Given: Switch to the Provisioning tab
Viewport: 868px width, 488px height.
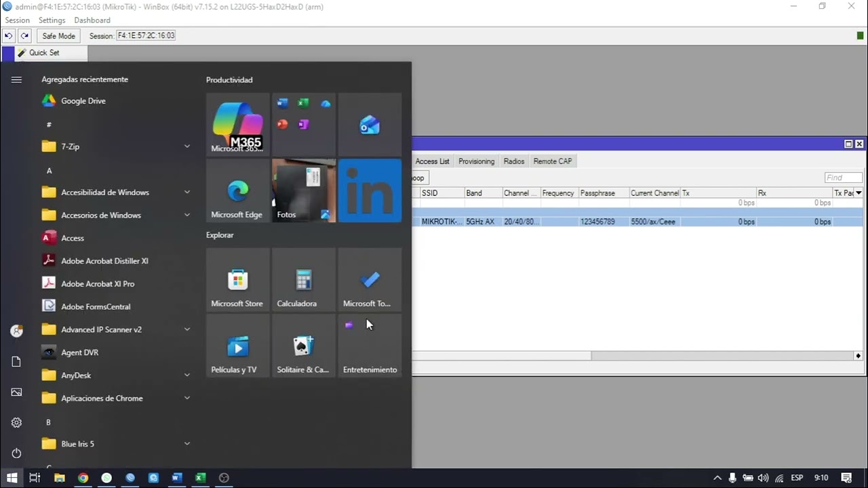Looking at the screenshot, I should (x=476, y=161).
